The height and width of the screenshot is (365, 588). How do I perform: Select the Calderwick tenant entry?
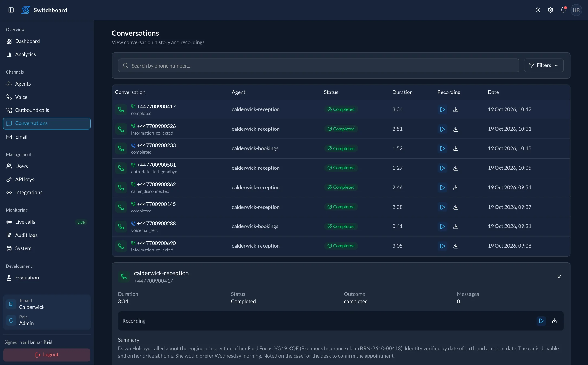click(47, 304)
